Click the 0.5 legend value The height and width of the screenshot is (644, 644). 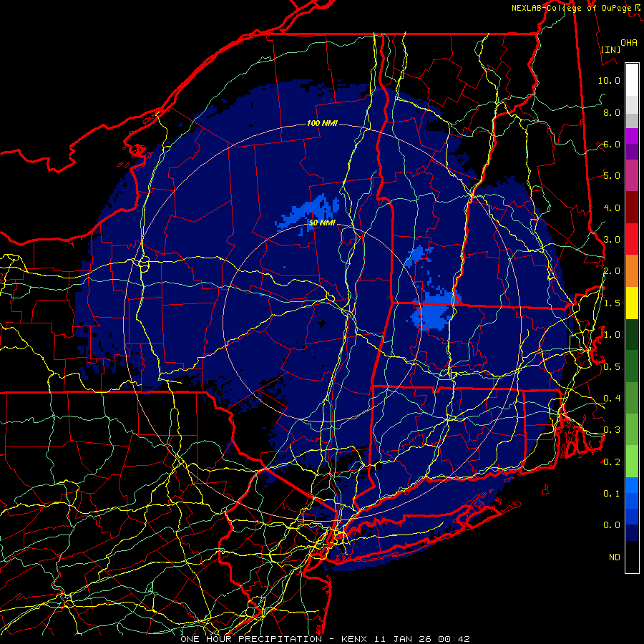(612, 366)
